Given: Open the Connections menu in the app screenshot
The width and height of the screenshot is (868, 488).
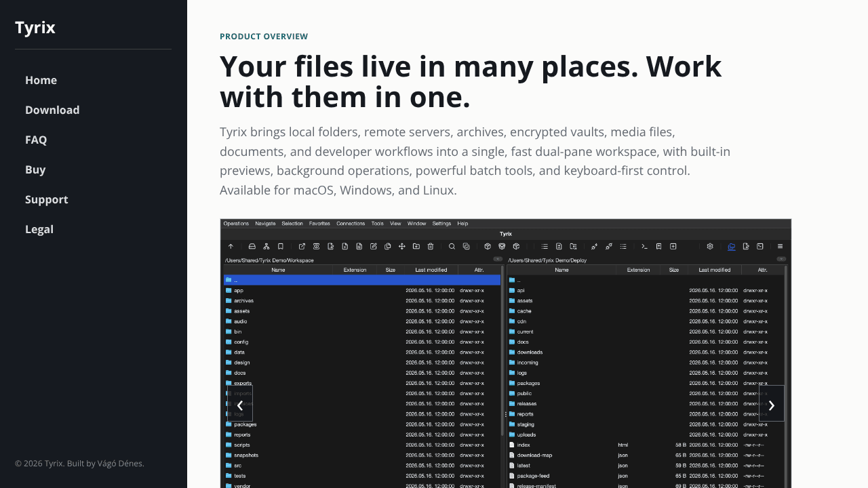Looking at the screenshot, I should [351, 224].
